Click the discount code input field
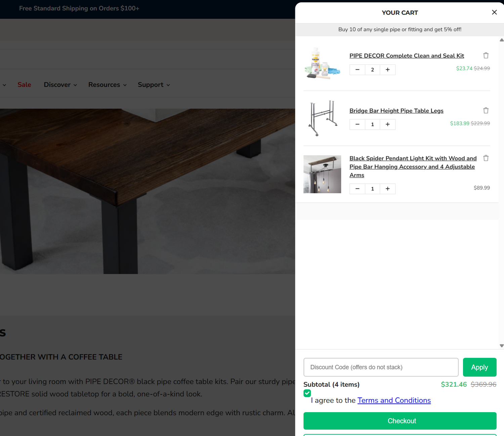The image size is (504, 436). coord(381,367)
